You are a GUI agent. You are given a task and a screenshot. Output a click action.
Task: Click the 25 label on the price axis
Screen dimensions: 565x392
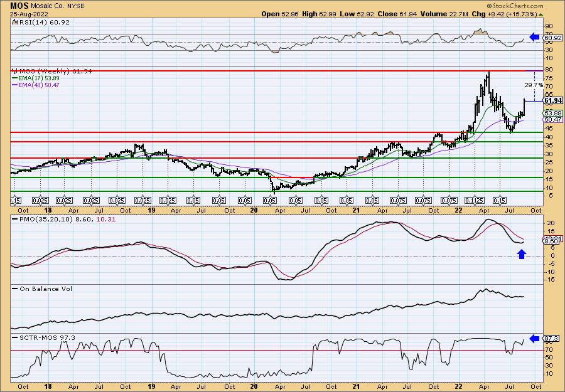click(x=549, y=162)
